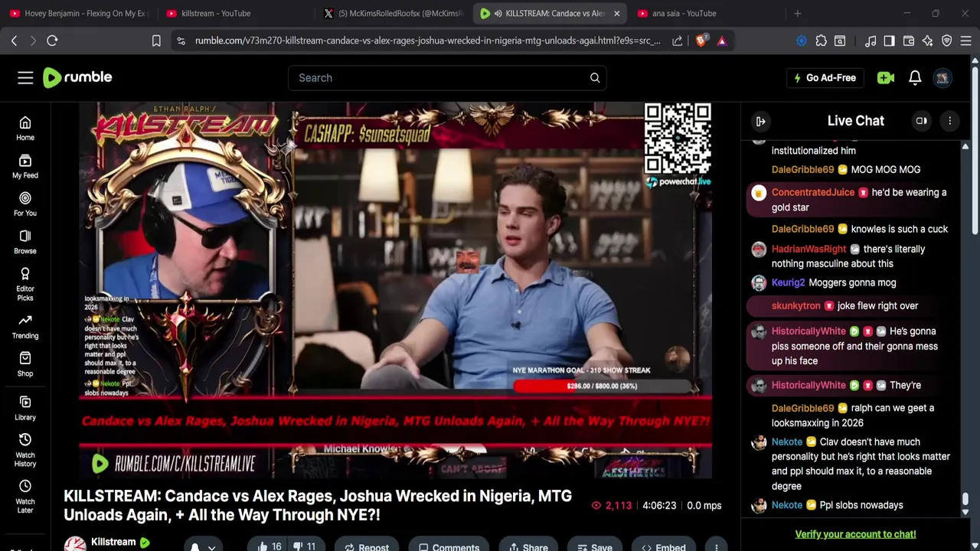Share the page from address bar
This screenshot has height=551, width=980.
coord(678,41)
